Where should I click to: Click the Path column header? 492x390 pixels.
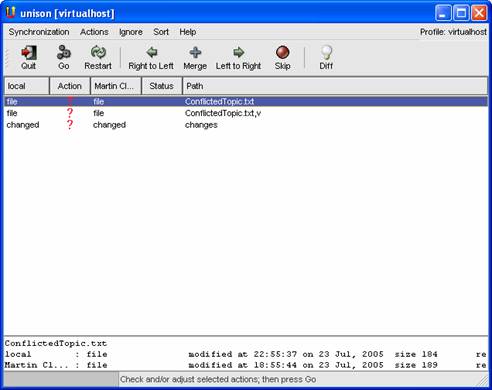pos(335,86)
